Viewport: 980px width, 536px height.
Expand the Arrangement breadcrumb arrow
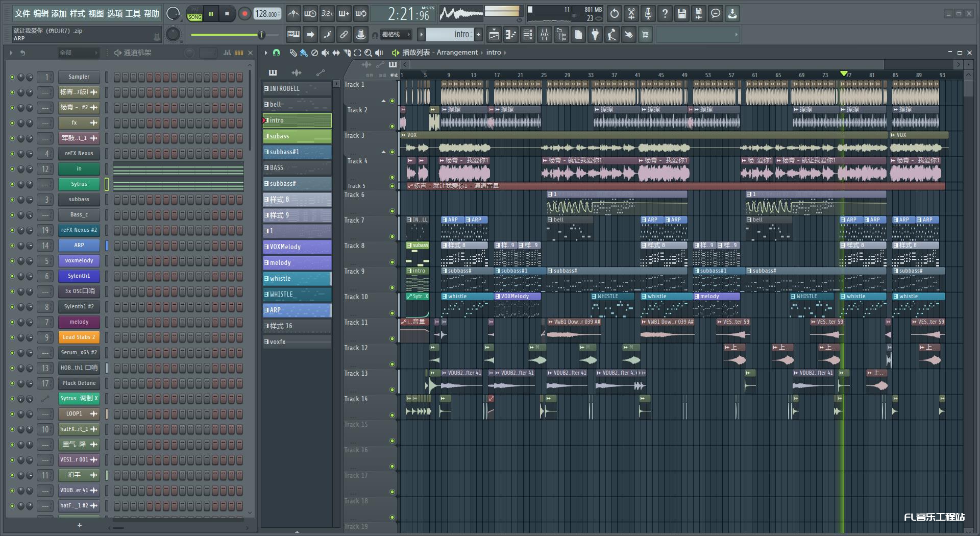481,53
